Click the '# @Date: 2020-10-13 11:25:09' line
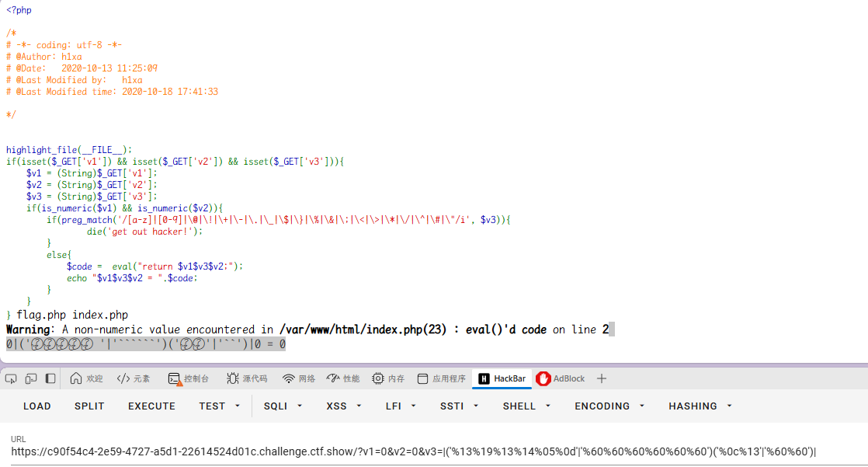 click(x=82, y=68)
